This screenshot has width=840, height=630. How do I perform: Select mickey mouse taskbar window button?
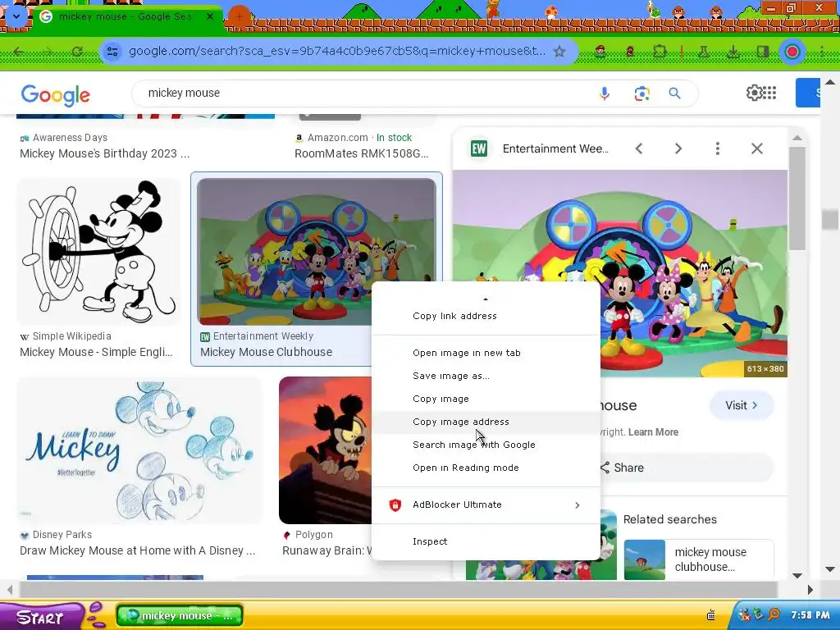180,615
